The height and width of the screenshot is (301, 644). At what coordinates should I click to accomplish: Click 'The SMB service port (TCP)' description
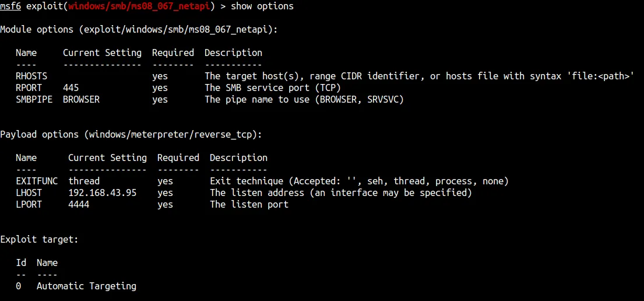[x=272, y=87]
